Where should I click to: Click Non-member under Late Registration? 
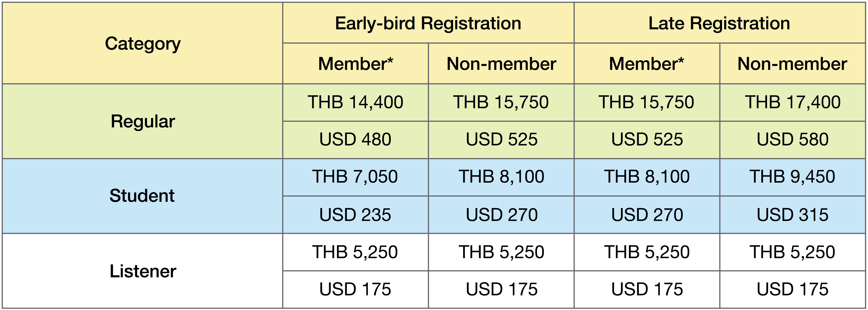pos(792,64)
